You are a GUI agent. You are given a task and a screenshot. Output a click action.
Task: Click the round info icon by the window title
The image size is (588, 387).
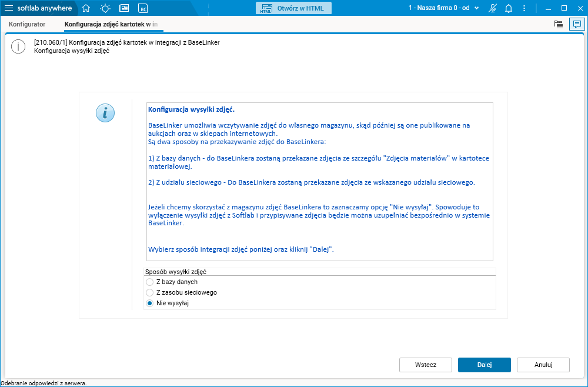tap(18, 46)
